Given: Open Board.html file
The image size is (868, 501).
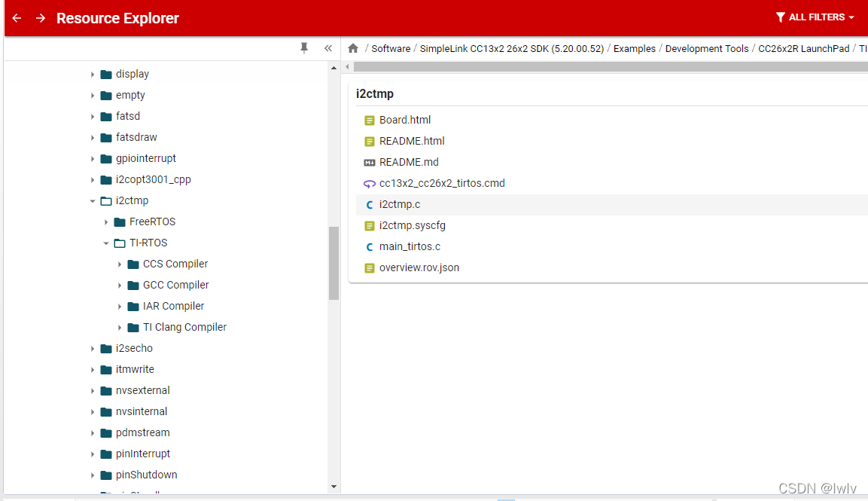Looking at the screenshot, I should [x=405, y=120].
